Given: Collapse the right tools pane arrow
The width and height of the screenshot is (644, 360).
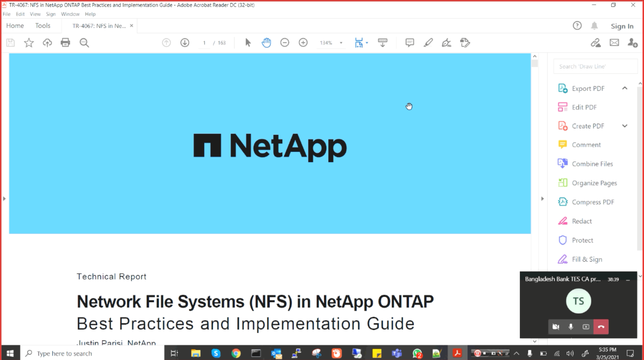Looking at the screenshot, I should pos(542,199).
